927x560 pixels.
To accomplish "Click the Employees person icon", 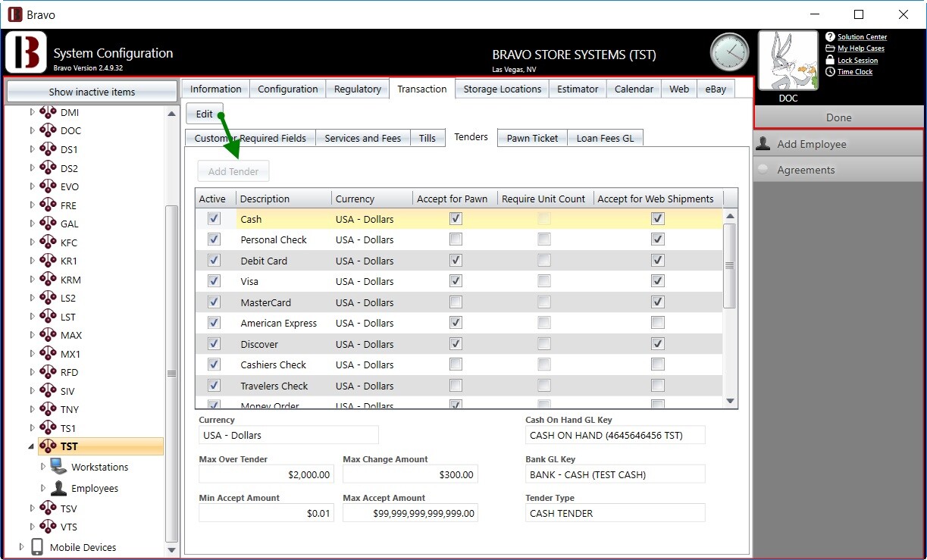I will [58, 488].
